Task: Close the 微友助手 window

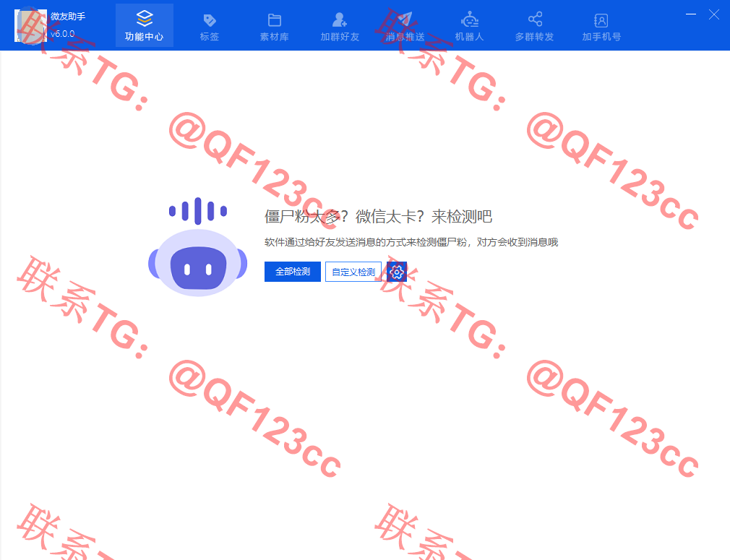Action: pyautogui.click(x=713, y=14)
